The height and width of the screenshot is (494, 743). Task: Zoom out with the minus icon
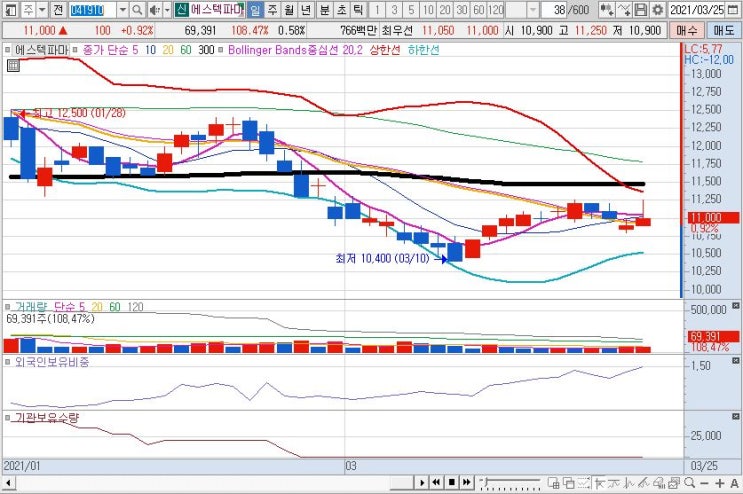pos(704,483)
